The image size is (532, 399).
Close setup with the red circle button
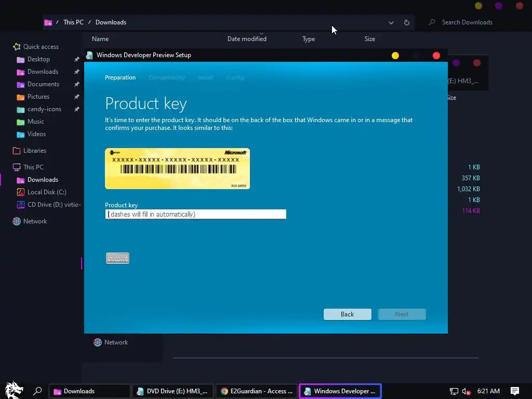click(x=436, y=56)
